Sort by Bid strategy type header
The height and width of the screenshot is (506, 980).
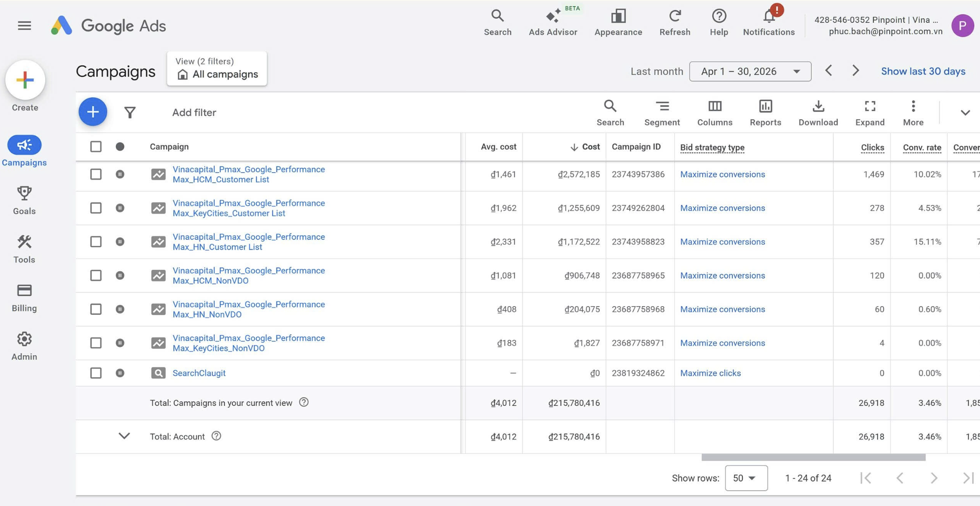click(x=712, y=147)
